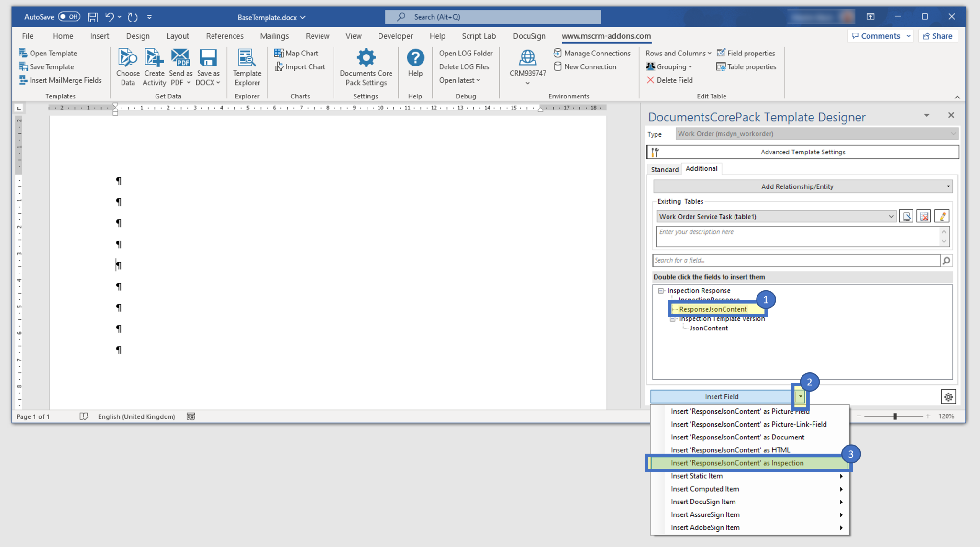Switch to the Additional tab
This screenshot has width=980, height=547.
(701, 168)
